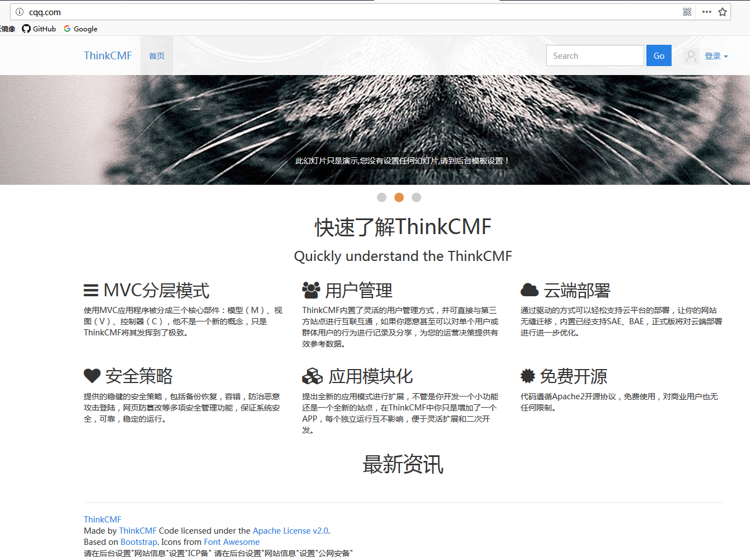750x560 pixels.
Task: Click the cloud icon next to 云端部署
Action: pos(529,290)
